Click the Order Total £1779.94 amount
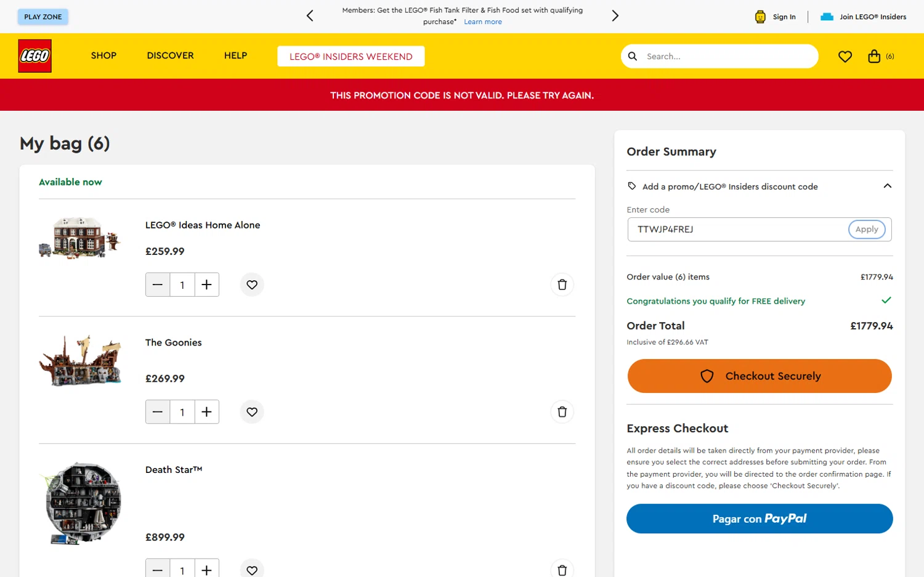924x577 pixels. [x=872, y=326]
